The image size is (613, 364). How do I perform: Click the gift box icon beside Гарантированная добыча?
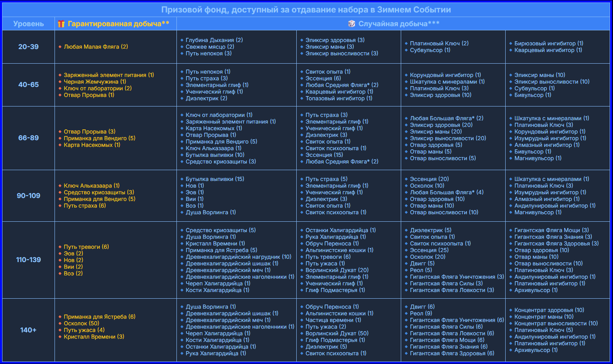(x=61, y=24)
